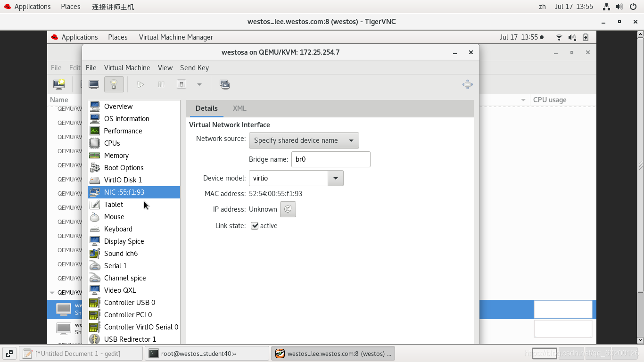This screenshot has width=644, height=362.
Task: Click the Device model virtio field
Action: coord(289,178)
